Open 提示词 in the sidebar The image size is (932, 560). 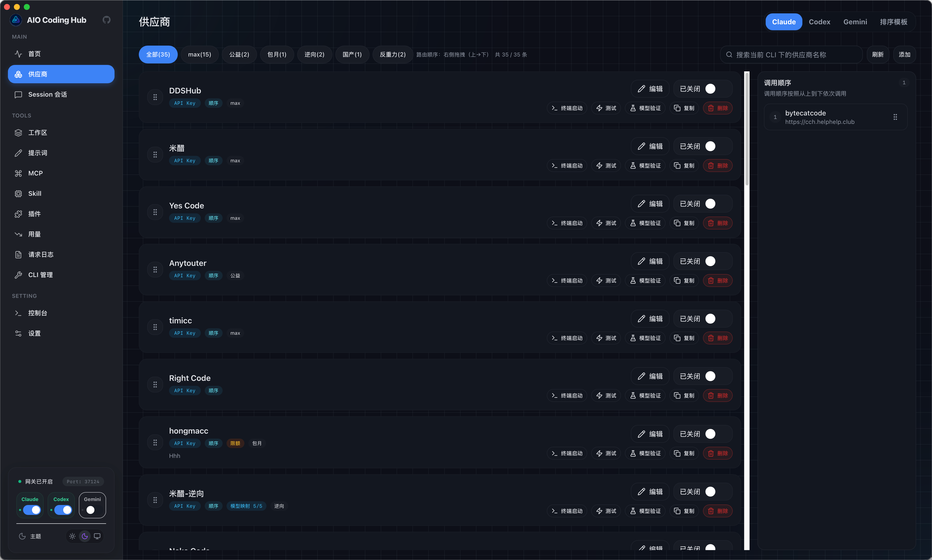[x=61, y=153]
